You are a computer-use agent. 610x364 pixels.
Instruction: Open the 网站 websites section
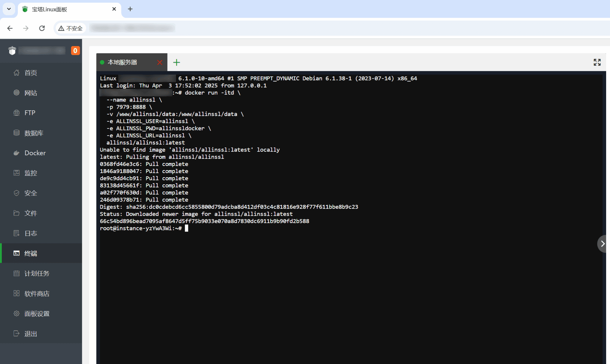30,93
